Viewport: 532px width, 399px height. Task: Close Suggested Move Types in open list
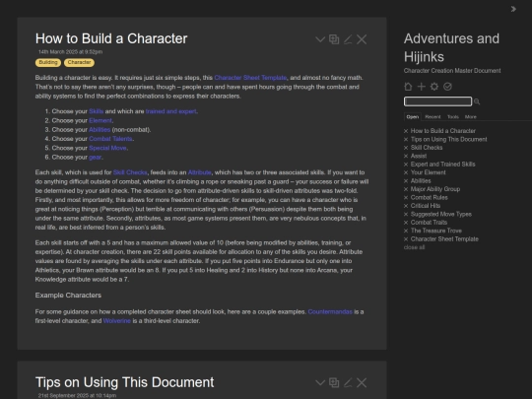pyautogui.click(x=406, y=214)
